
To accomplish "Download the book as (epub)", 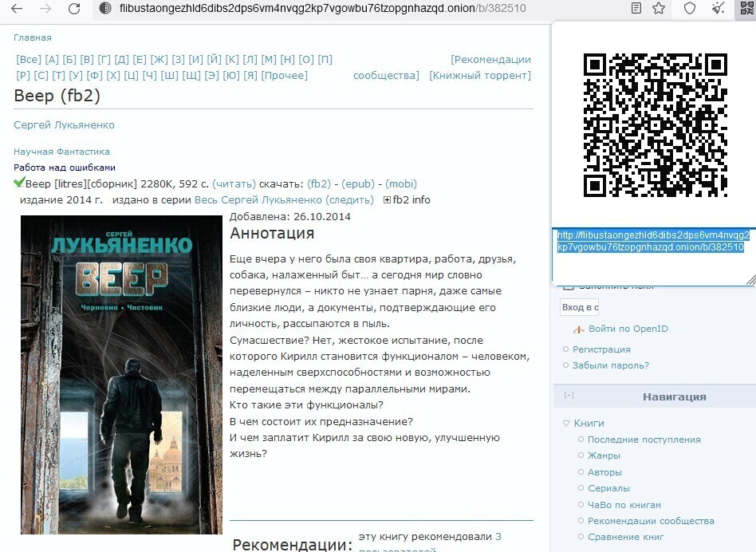I will pos(358,183).
